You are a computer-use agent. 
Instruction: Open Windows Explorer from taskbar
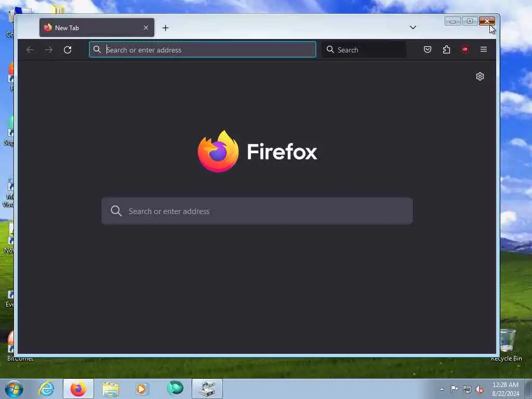pos(111,389)
